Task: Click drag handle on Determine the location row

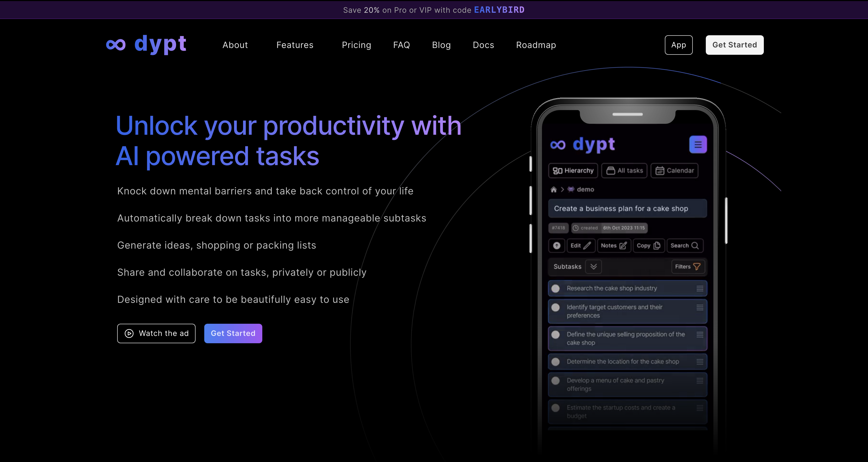Action: coord(700,362)
